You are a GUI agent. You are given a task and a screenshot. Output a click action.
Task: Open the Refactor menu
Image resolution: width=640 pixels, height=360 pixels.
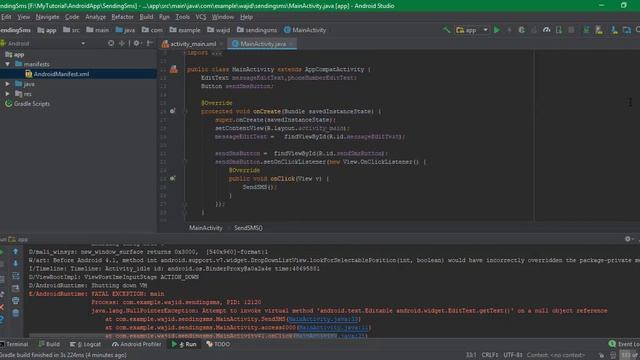tap(122, 17)
